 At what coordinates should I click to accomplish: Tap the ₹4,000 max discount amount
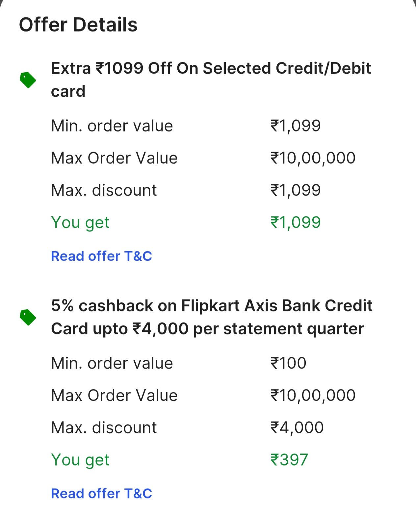pyautogui.click(x=297, y=427)
